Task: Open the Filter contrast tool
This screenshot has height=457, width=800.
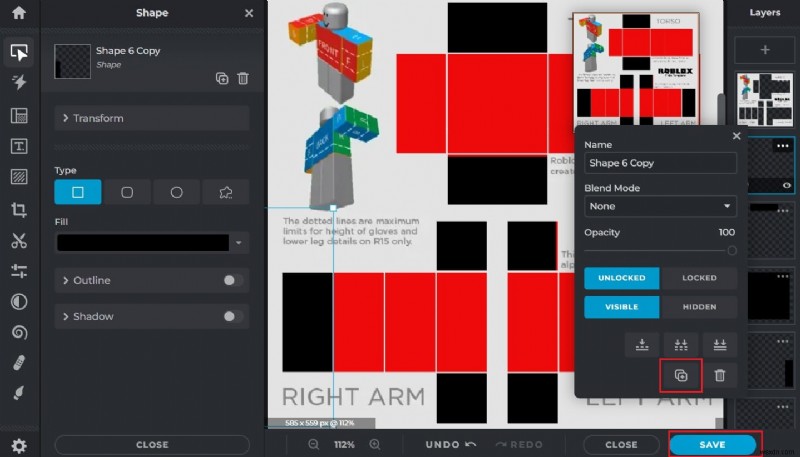Action: (19, 301)
